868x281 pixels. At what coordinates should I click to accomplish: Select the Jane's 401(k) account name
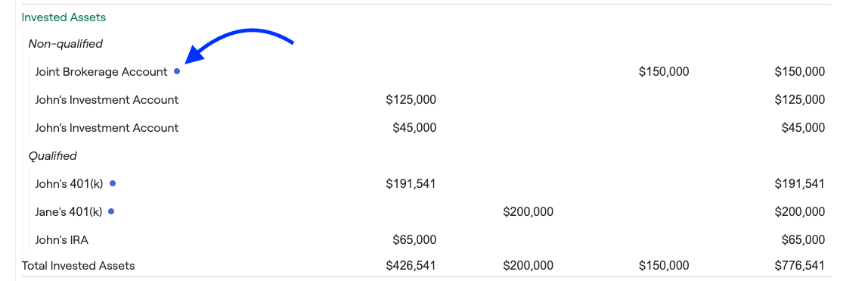pos(69,211)
